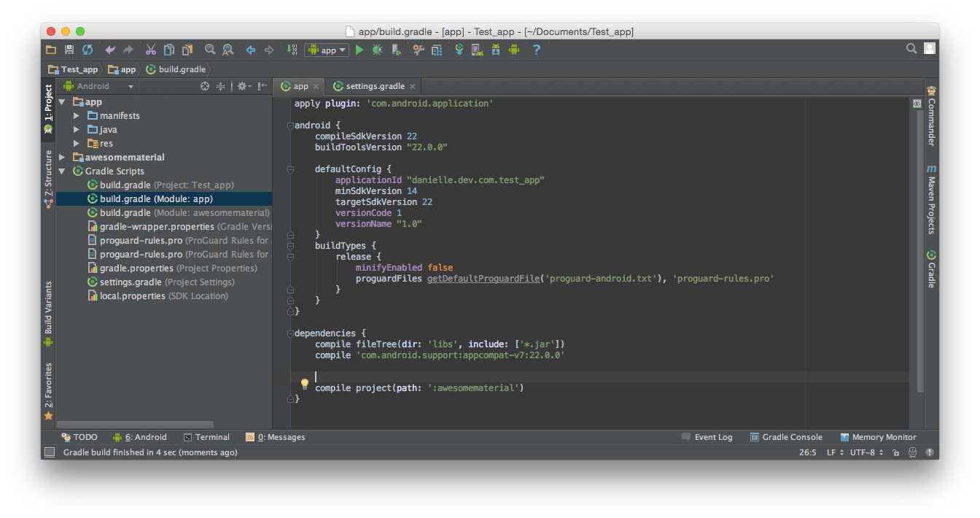Click the search magnifier in top right
The image size is (980, 518).
(x=911, y=48)
